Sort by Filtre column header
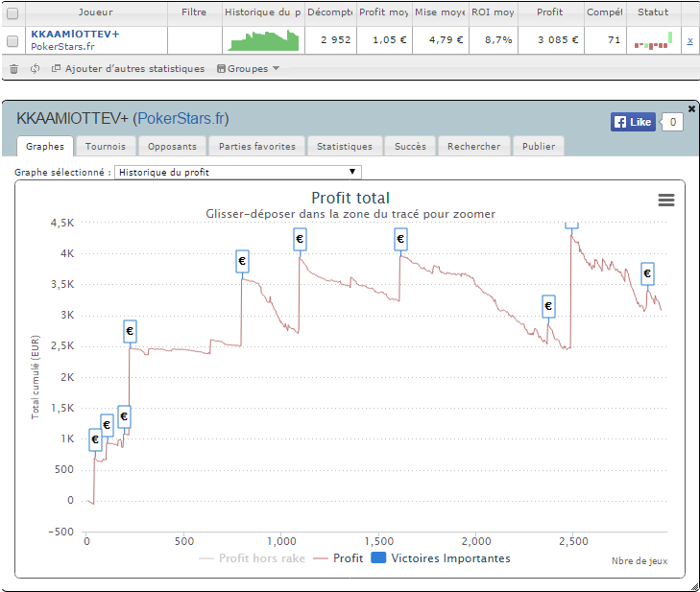 click(194, 12)
